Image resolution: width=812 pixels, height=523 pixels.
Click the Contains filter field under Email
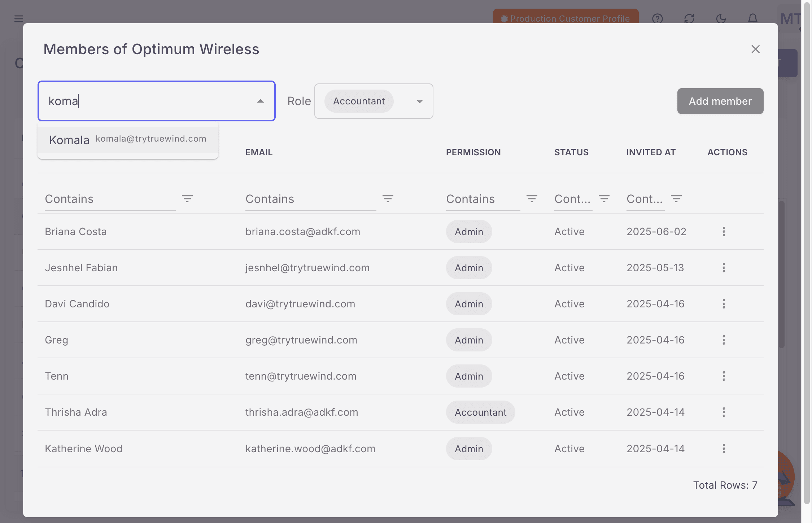point(310,199)
